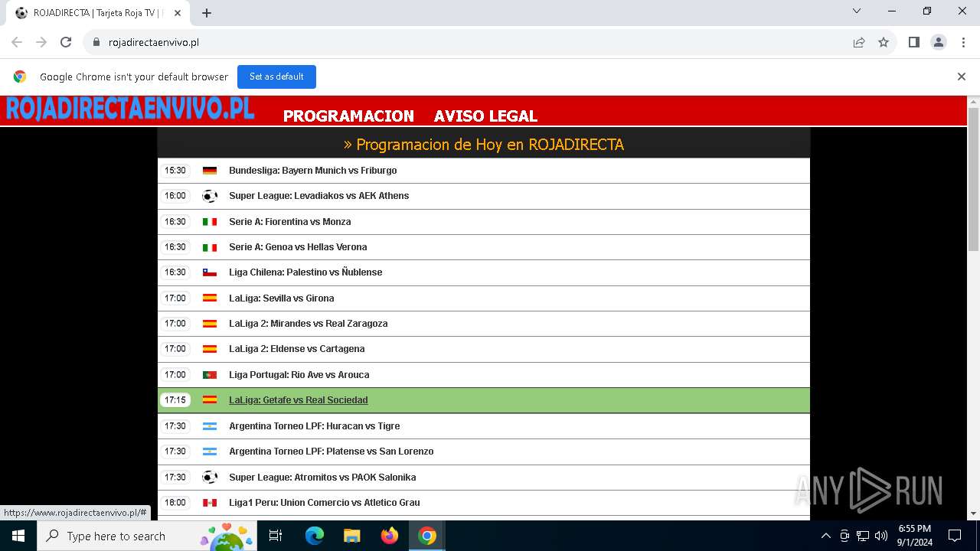980x551 pixels.
Task: Click the share page icon in the address bar
Action: (x=859, y=42)
